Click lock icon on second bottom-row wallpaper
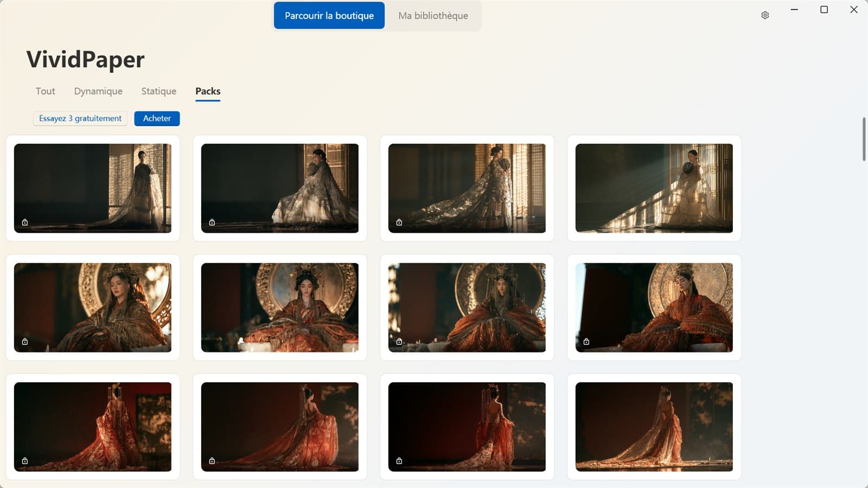This screenshot has height=488, width=868. point(212,461)
